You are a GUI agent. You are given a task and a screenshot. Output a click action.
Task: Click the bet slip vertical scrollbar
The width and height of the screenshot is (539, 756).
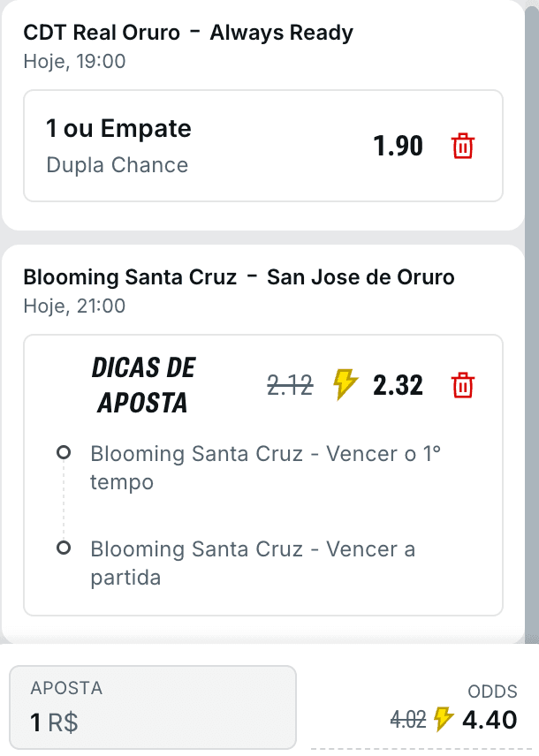click(532, 321)
